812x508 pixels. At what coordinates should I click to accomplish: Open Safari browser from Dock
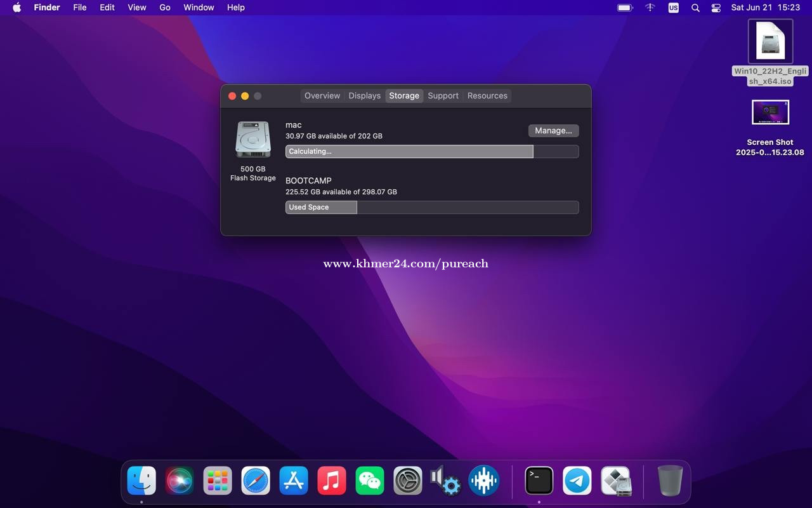click(x=256, y=481)
